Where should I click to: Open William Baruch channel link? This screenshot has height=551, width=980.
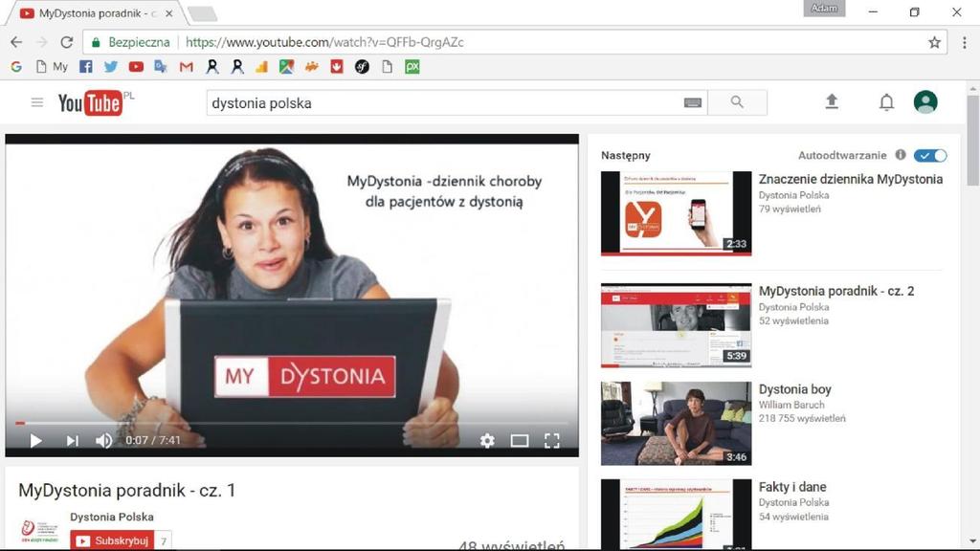pos(791,405)
